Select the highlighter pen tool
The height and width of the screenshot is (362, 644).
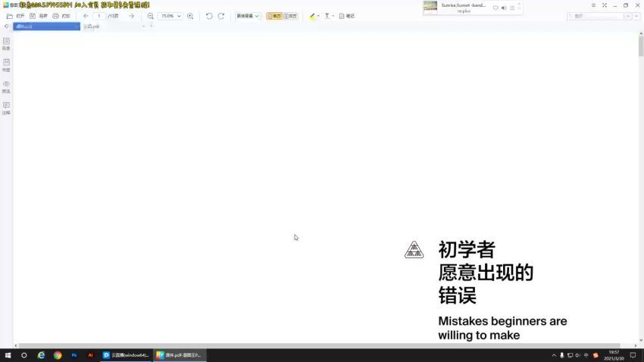coord(312,16)
